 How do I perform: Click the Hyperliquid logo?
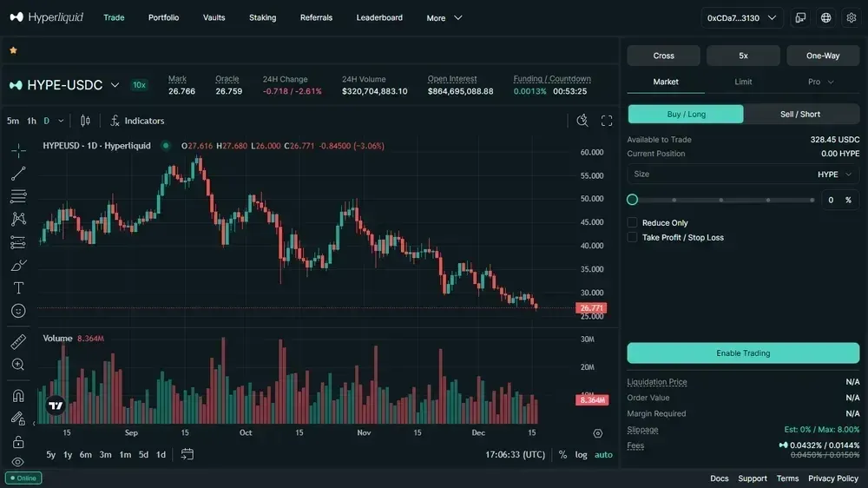pyautogui.click(x=47, y=17)
